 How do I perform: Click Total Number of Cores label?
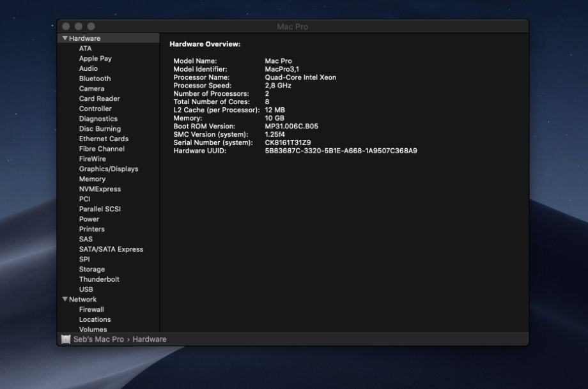coord(212,102)
